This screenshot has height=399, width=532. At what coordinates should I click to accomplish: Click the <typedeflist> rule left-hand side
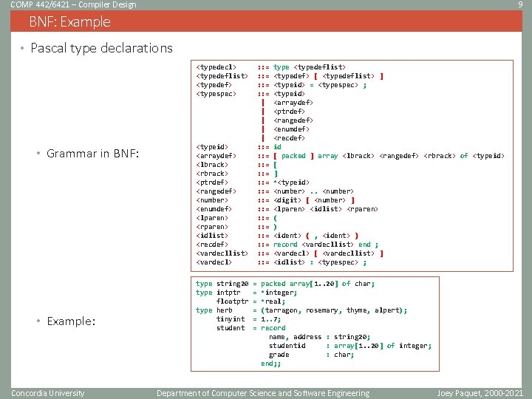point(222,76)
